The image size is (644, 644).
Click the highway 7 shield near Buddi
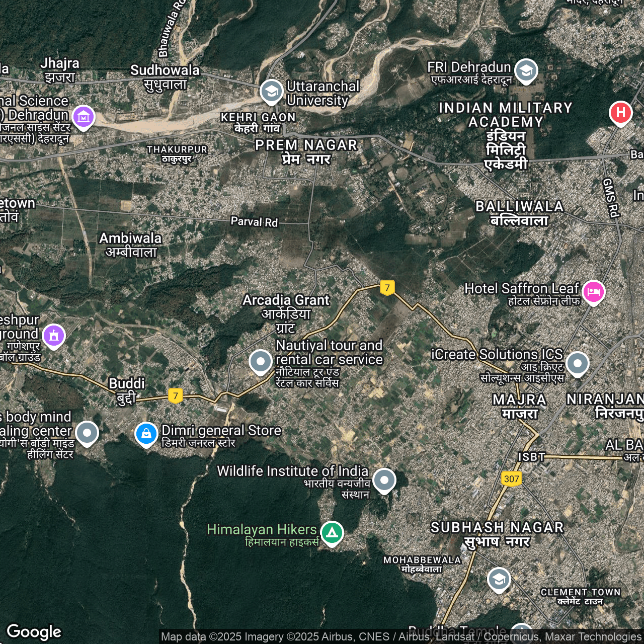tap(175, 396)
